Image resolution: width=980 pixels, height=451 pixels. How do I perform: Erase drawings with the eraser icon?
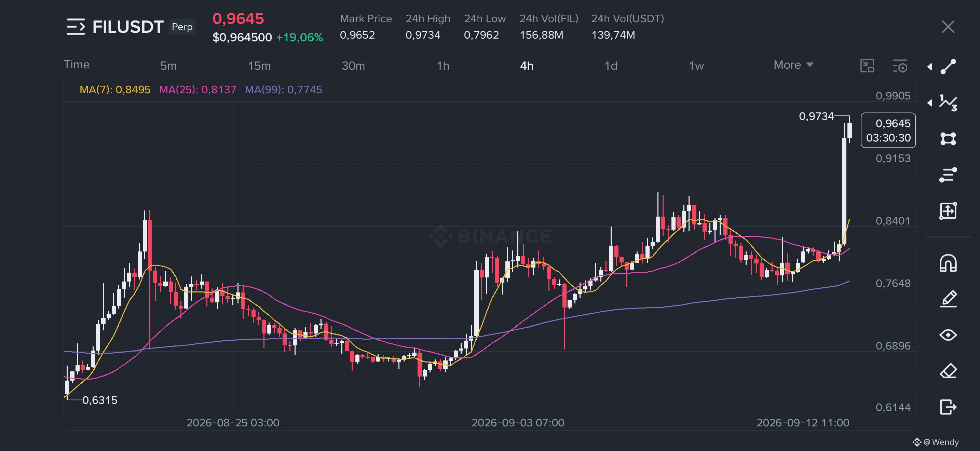coord(948,371)
